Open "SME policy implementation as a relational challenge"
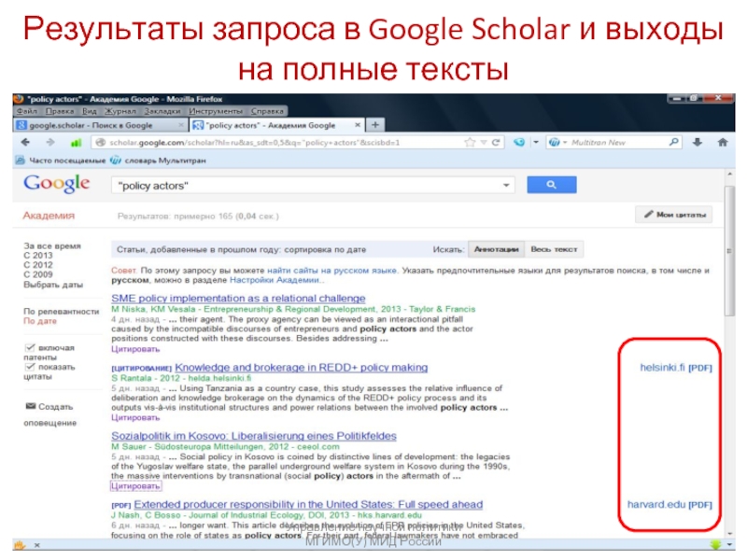This screenshot has height=560, width=747. [x=238, y=298]
